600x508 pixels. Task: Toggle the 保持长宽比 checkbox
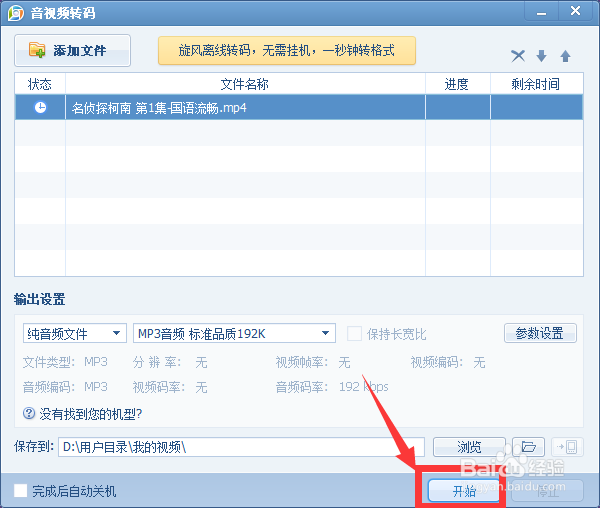pyautogui.click(x=354, y=334)
